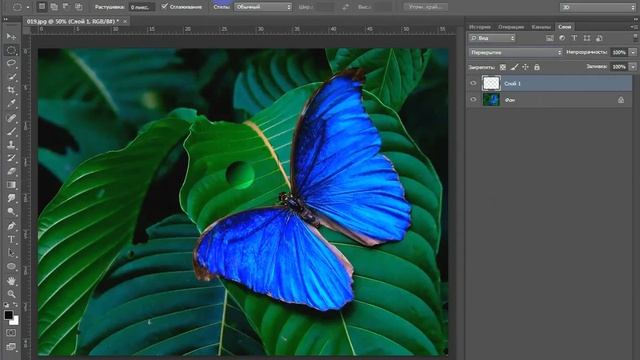
Task: Toggle adjustment layer filter icon
Action: coord(562,38)
